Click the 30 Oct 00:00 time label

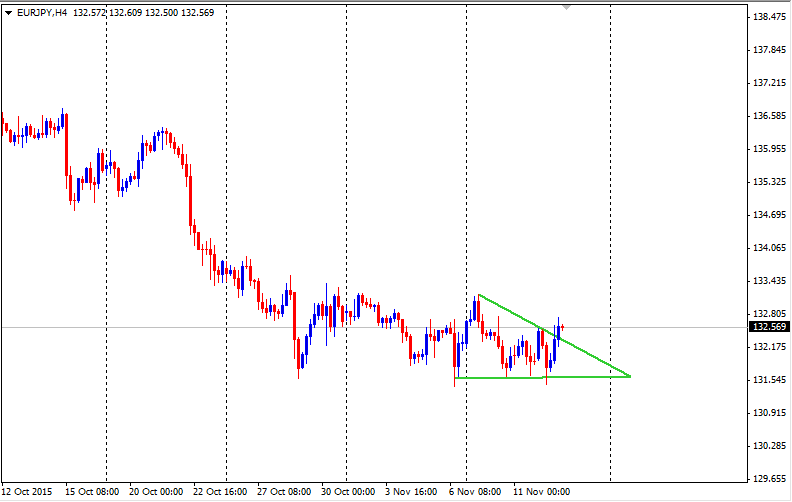[x=348, y=491]
